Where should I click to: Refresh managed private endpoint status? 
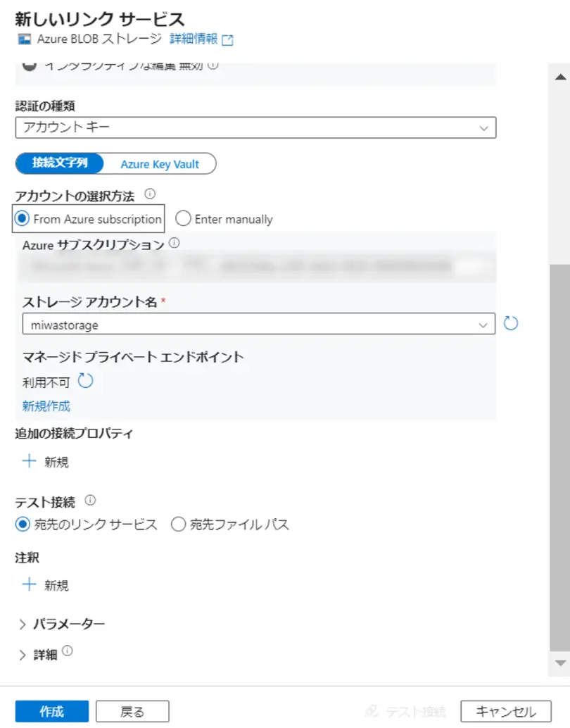[85, 381]
